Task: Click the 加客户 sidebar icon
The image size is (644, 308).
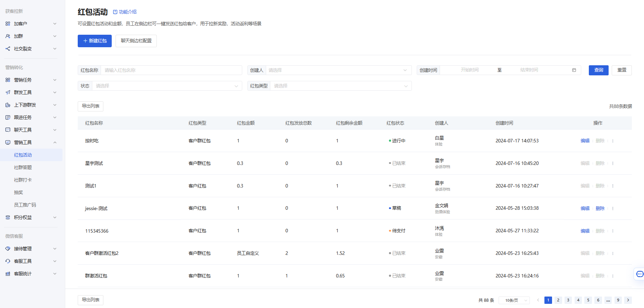Action: (8, 24)
